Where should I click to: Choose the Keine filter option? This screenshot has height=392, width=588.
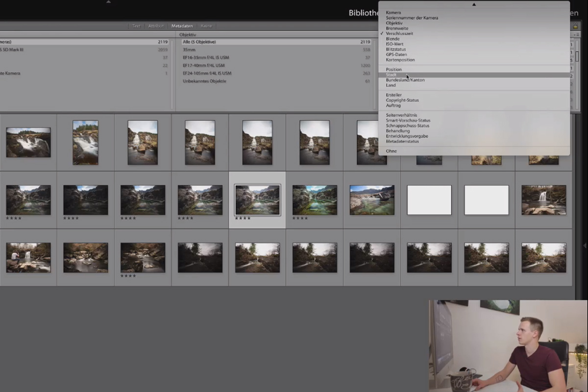click(x=206, y=26)
